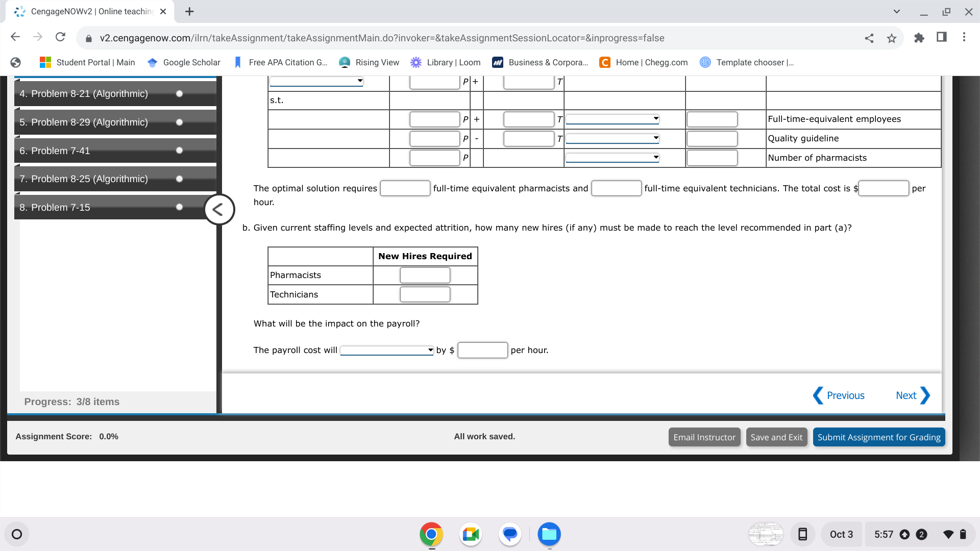Click the Pharmacists new hires input
Viewport: 980px width, 551px height.
425,275
